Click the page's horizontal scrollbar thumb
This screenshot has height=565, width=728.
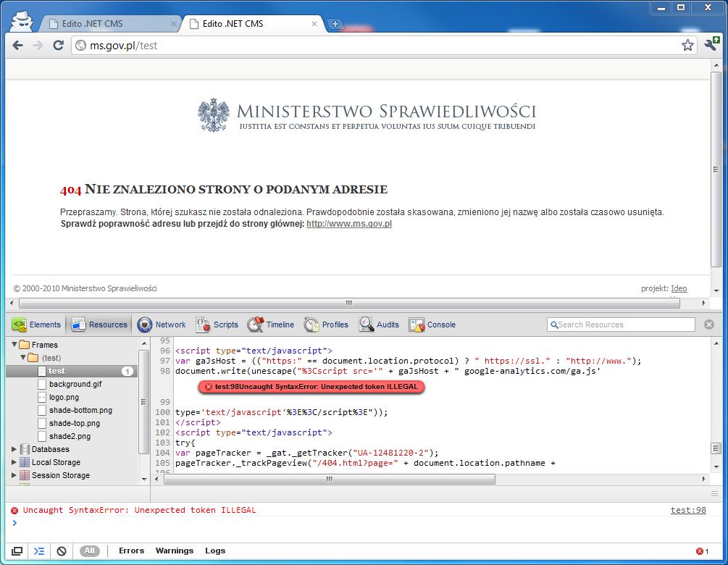point(349,303)
